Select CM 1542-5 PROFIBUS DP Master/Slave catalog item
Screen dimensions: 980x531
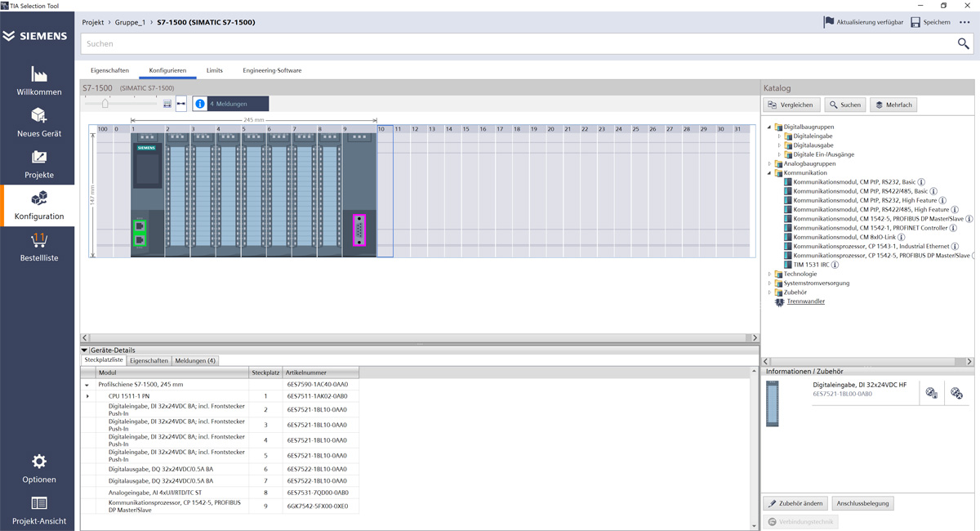[x=879, y=219]
